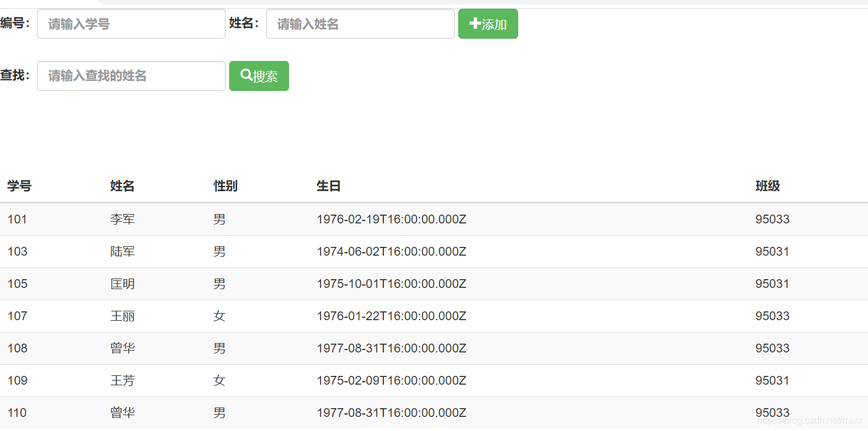Viewport: 868px width, 431px height.
Task: Click the 查找 label
Action: [15, 75]
